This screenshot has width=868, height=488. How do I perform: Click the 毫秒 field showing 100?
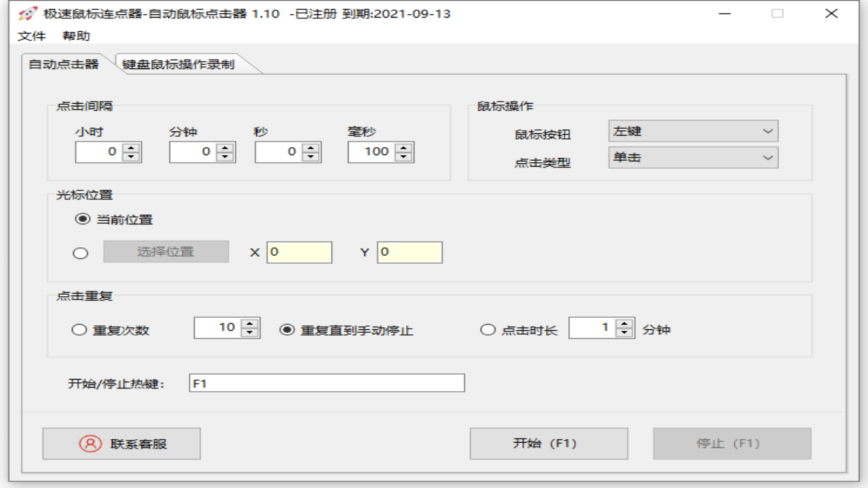pos(371,152)
